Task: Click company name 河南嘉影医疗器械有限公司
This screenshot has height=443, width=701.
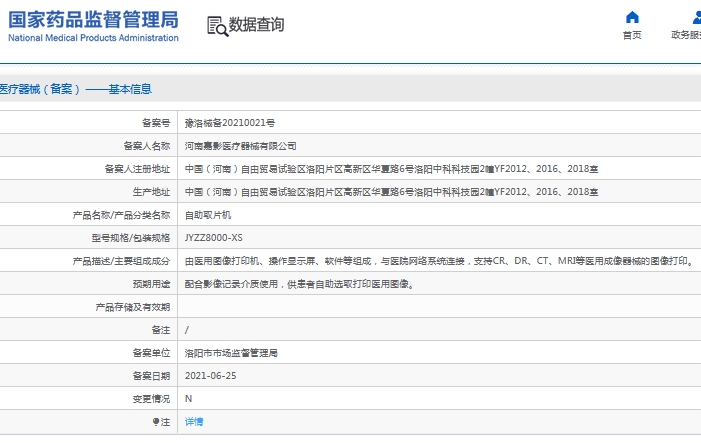Action: (241, 146)
